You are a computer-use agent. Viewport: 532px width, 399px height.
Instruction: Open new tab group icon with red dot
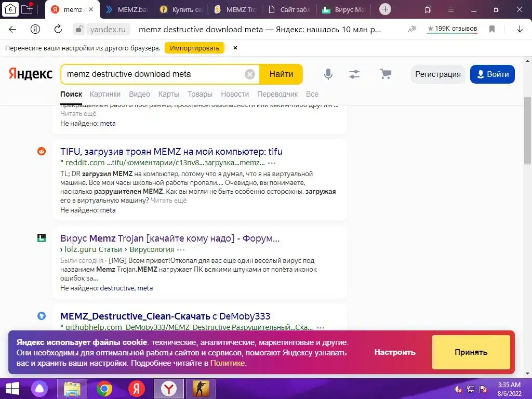click(27, 9)
